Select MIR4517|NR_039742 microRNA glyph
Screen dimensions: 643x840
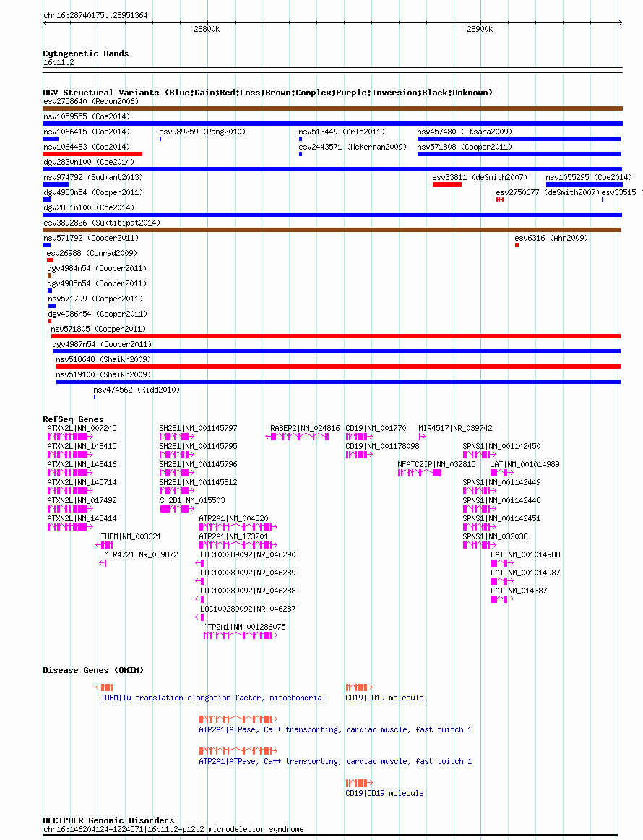pos(422,437)
